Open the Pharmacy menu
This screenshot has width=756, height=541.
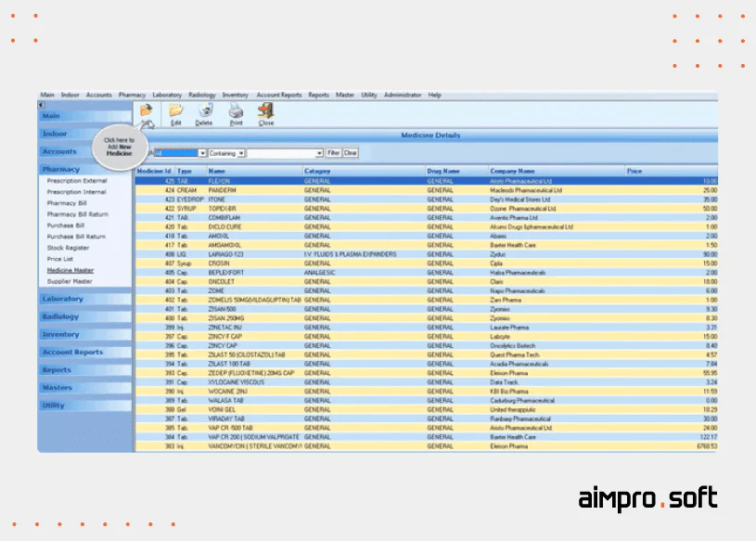tap(132, 95)
